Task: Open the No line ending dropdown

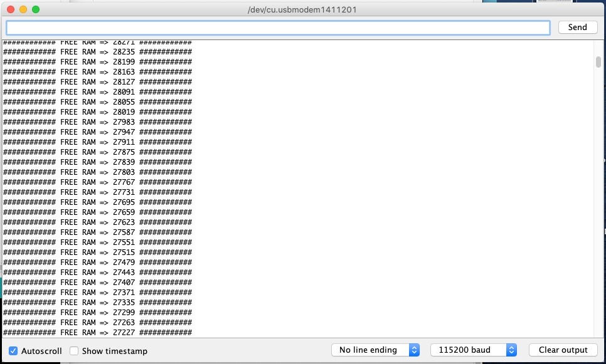Action: 375,350
